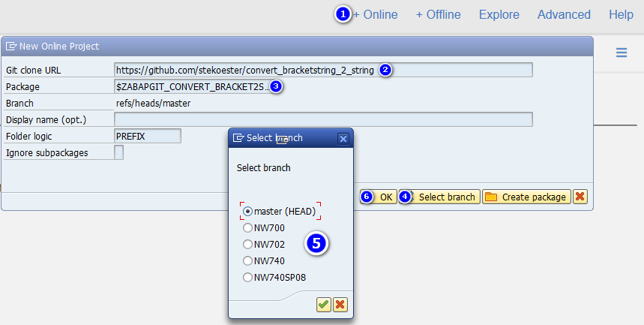
Task: Confirm branch selection with green checkmark
Action: click(324, 305)
